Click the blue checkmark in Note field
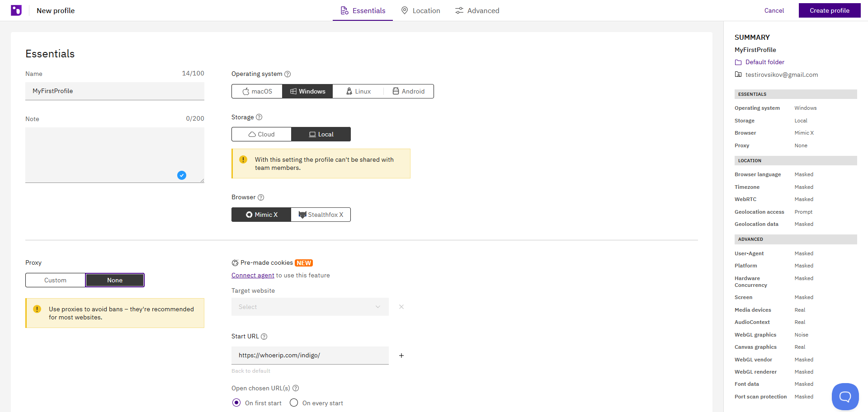Screen dimensions: 868x412 [182, 175]
